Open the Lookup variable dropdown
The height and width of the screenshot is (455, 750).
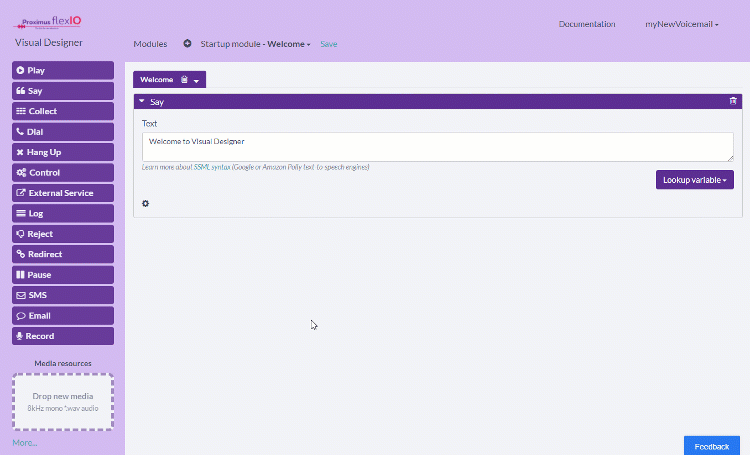click(x=695, y=180)
